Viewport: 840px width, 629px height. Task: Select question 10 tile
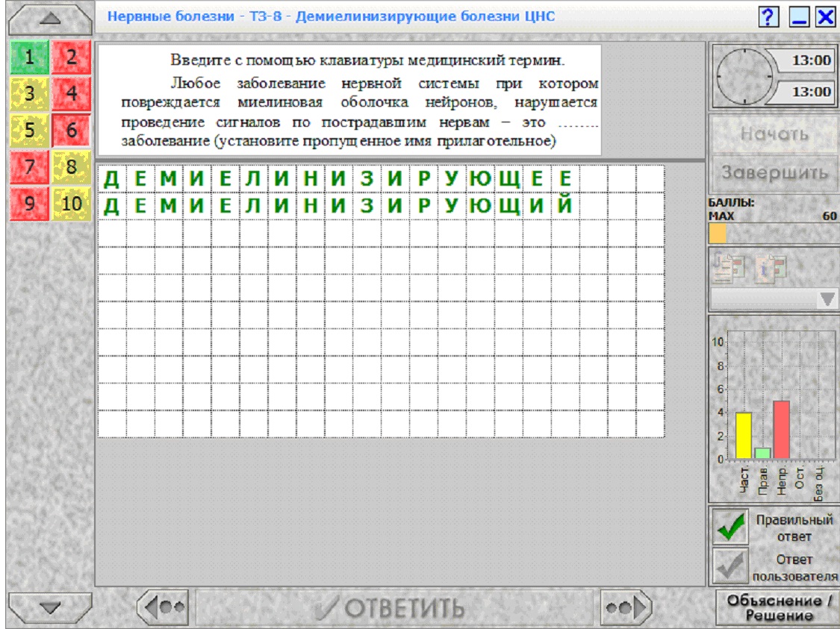tap(71, 204)
